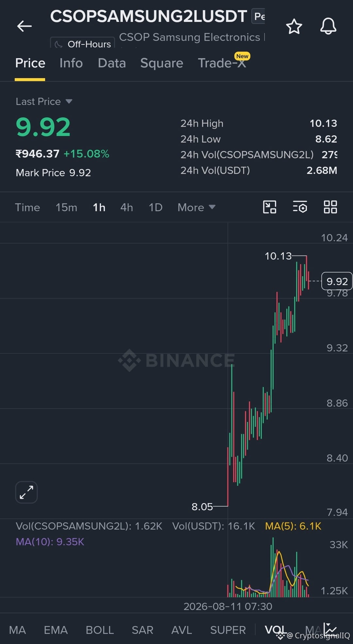Expand chart to fullscreen with arrows icon

coord(26,492)
